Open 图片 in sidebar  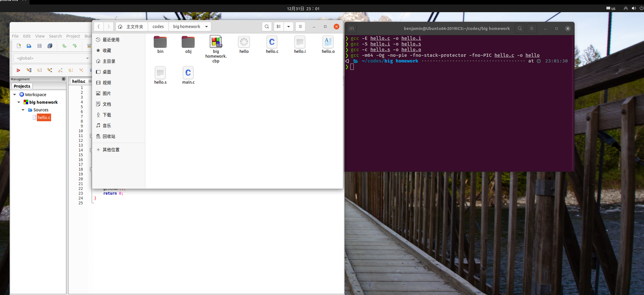pyautogui.click(x=119, y=94)
